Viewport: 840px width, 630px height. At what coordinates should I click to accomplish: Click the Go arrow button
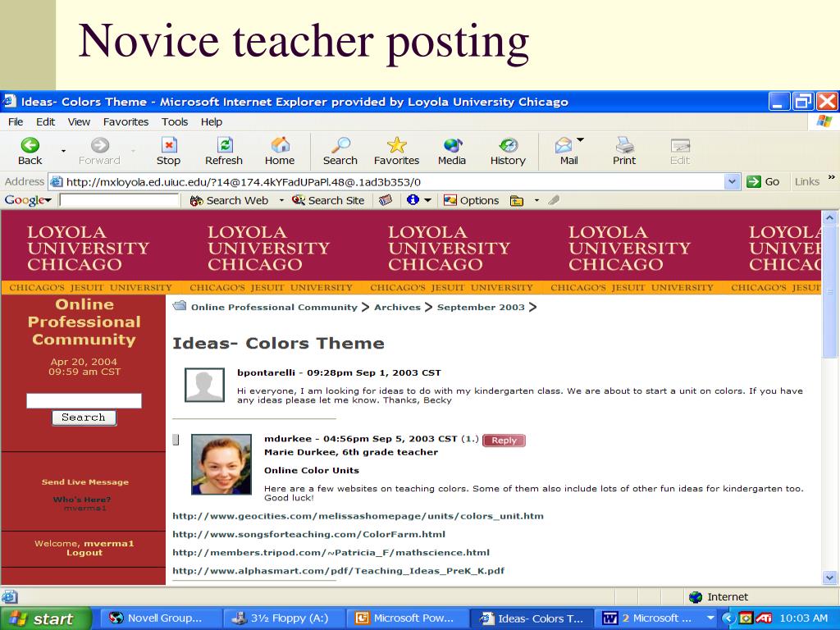click(763, 181)
